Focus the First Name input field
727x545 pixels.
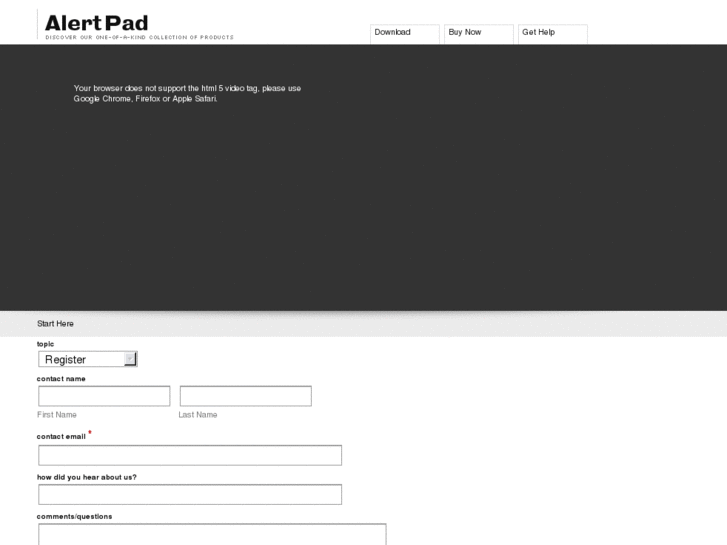point(104,396)
